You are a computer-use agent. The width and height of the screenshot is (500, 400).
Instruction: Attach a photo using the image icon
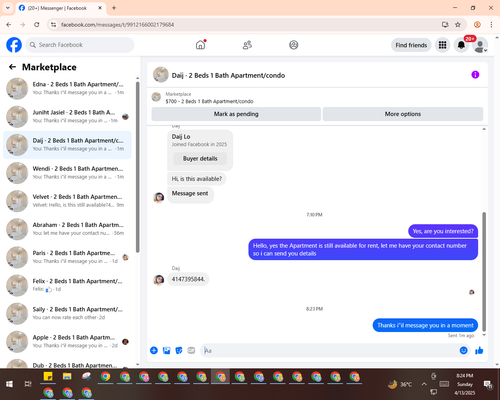(x=166, y=350)
